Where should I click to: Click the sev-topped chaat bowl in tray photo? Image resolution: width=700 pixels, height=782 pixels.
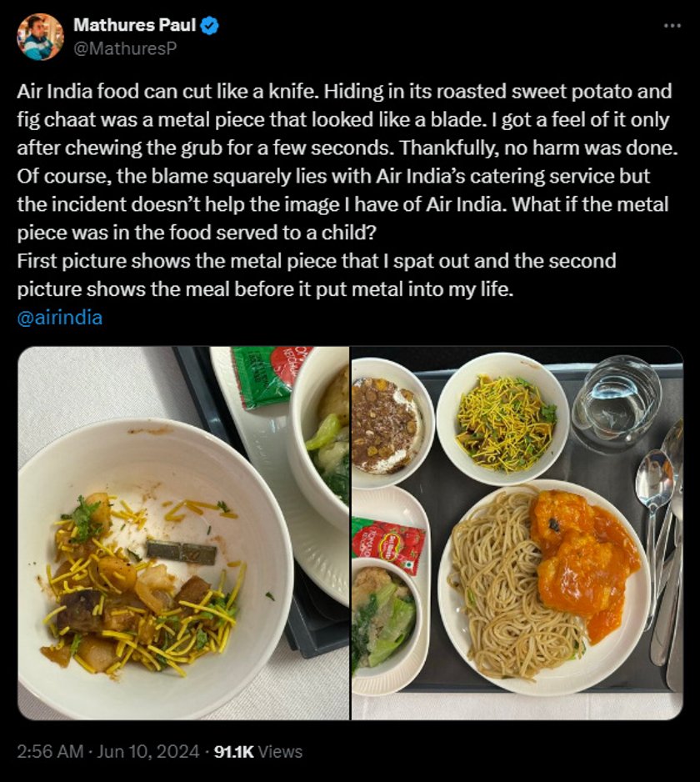(503, 419)
